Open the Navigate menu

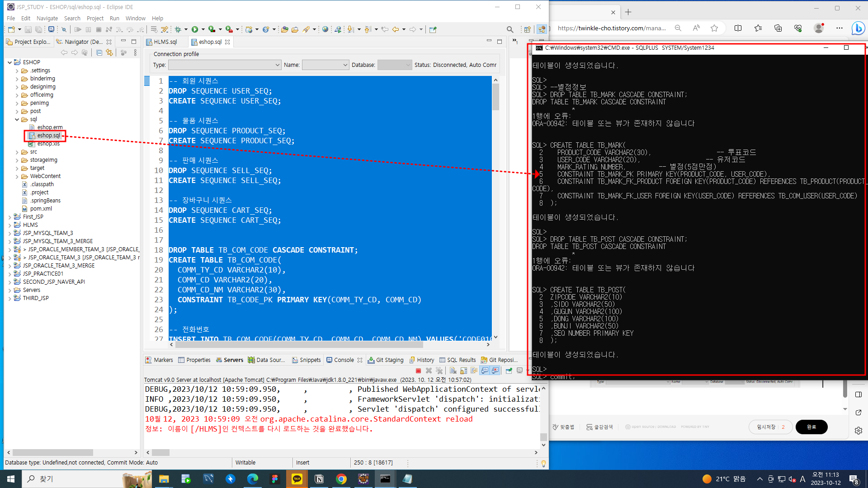(47, 19)
